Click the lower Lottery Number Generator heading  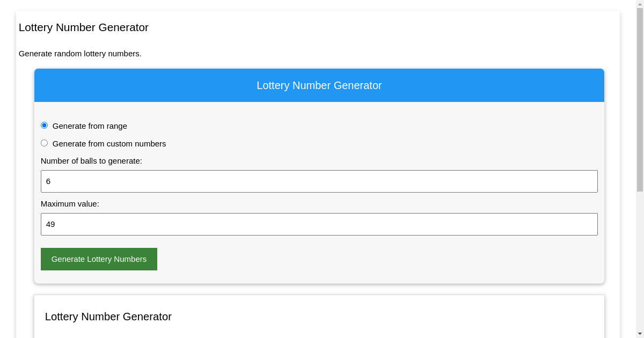pos(108,317)
